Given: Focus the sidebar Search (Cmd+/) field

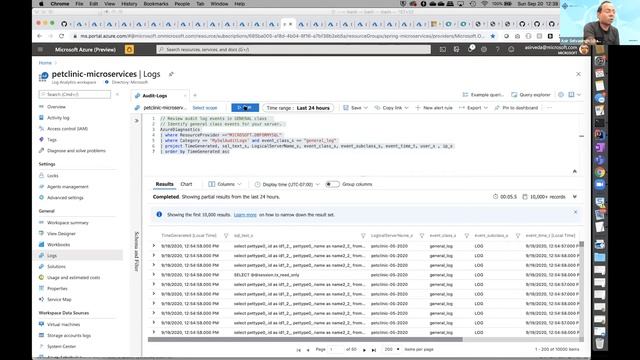Looking at the screenshot, I should [75, 94].
